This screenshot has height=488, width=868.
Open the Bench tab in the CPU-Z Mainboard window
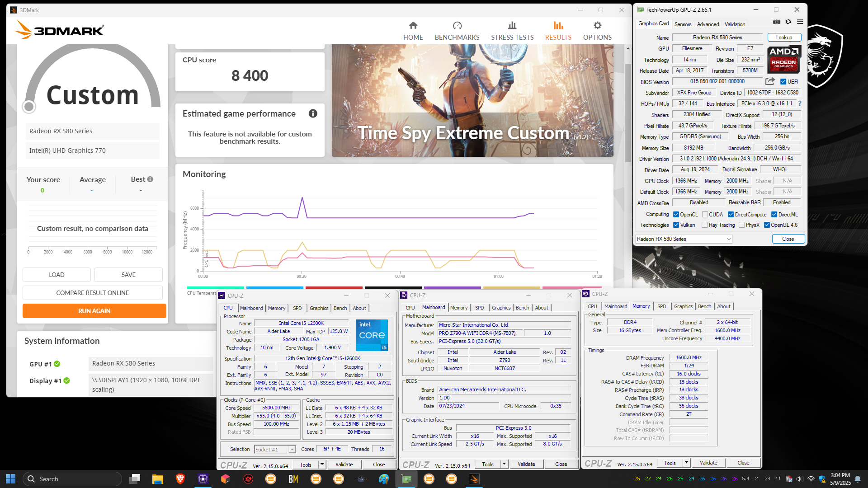[x=522, y=308]
